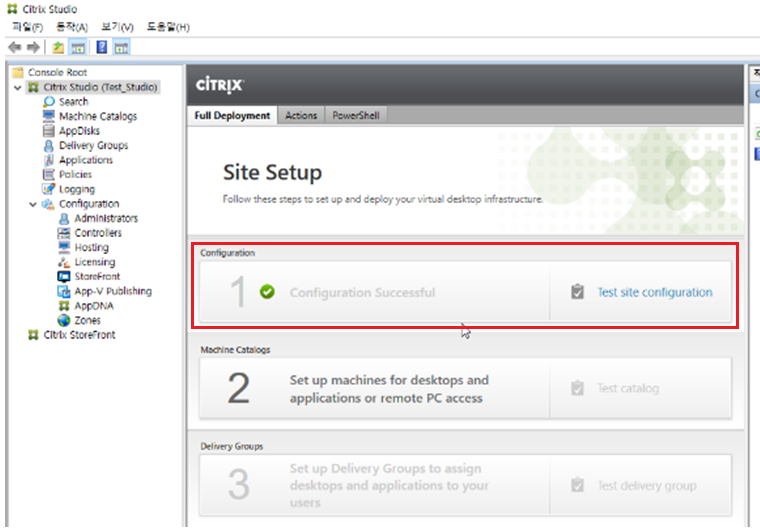Select Controllers in the tree

point(98,233)
